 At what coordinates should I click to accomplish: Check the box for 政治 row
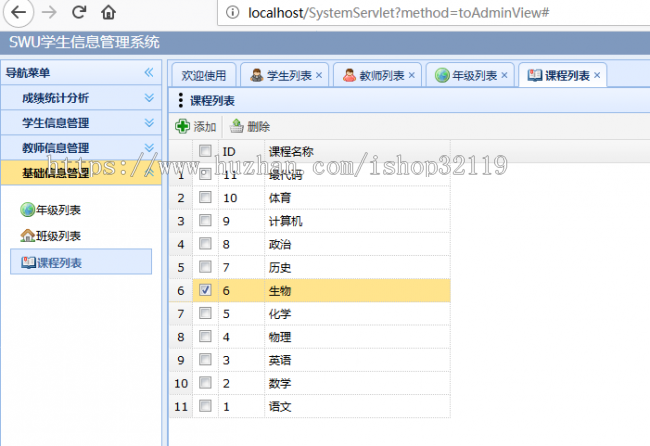coord(205,244)
